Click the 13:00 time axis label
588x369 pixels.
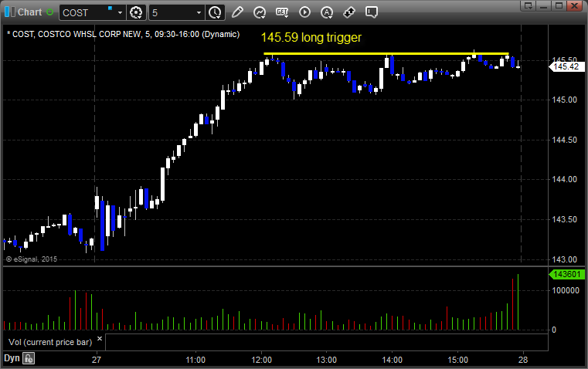tap(327, 360)
